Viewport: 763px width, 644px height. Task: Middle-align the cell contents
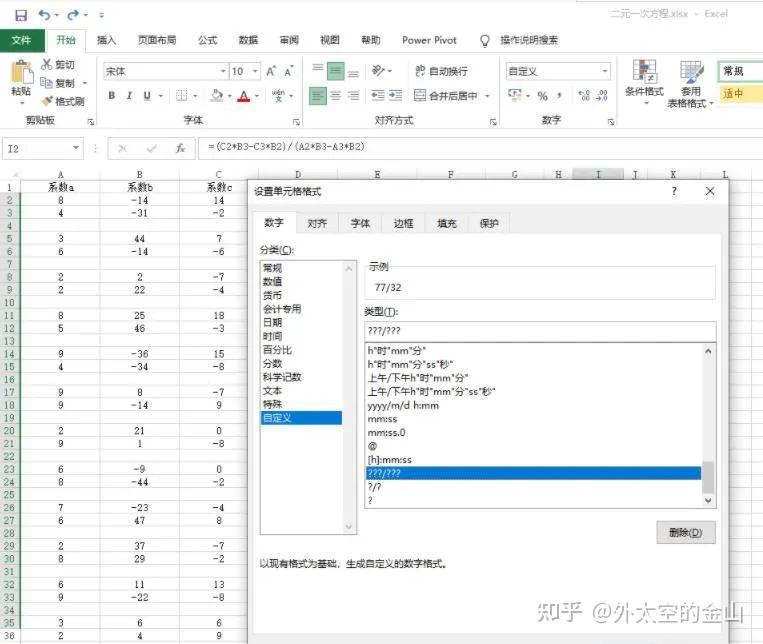(x=335, y=71)
